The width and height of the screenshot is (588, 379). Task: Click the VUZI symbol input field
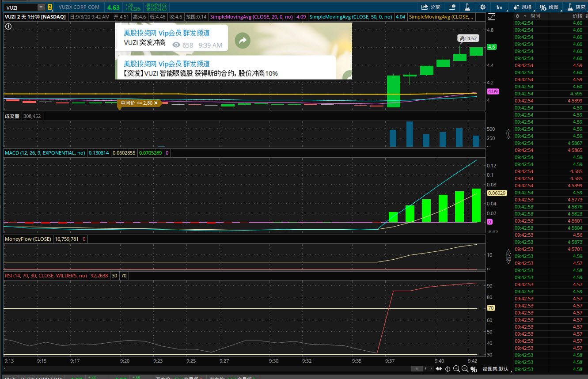(x=20, y=8)
